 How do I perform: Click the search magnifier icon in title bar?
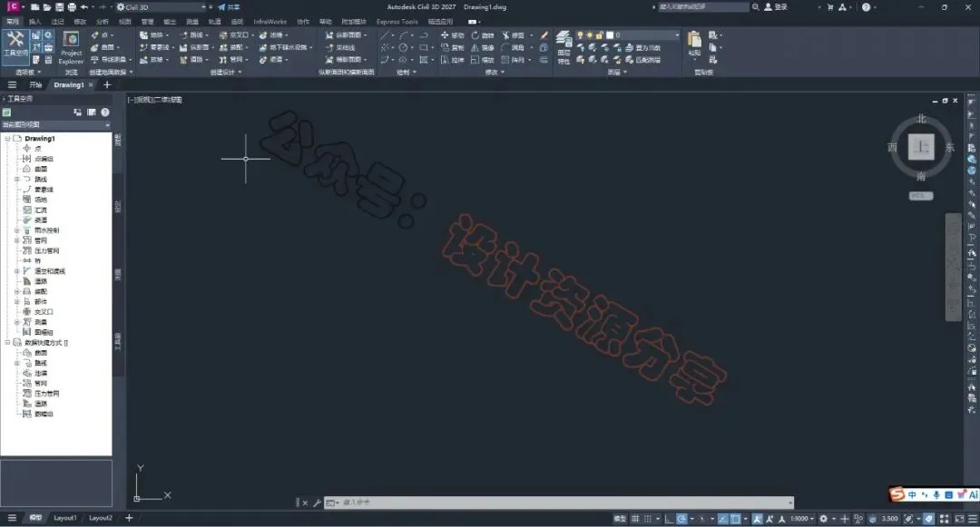(756, 7)
